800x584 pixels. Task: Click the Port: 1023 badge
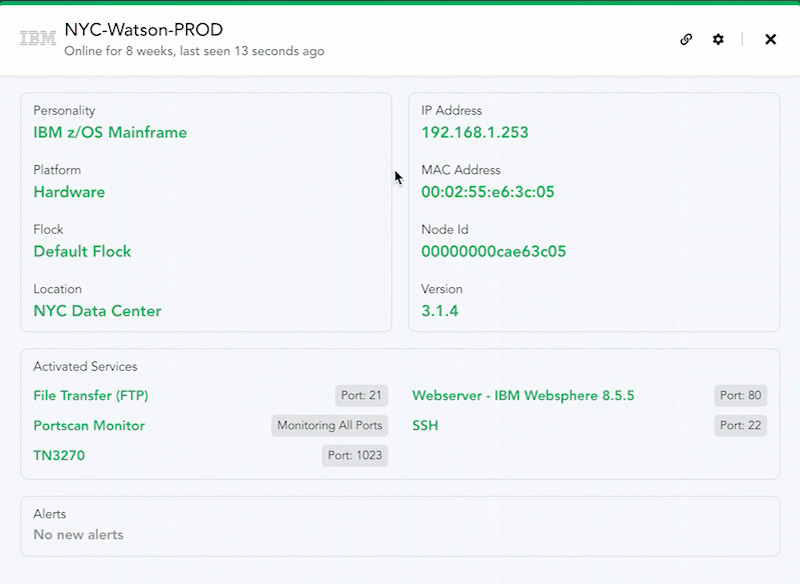[x=355, y=455]
